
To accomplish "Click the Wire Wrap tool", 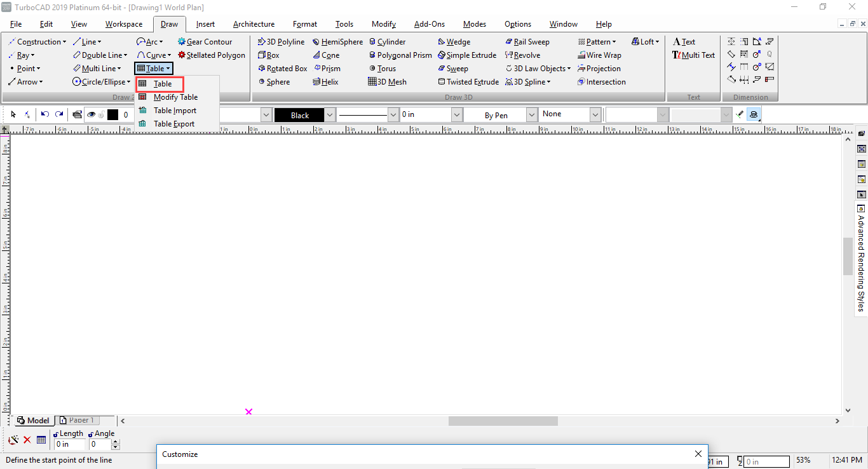I will (x=599, y=55).
